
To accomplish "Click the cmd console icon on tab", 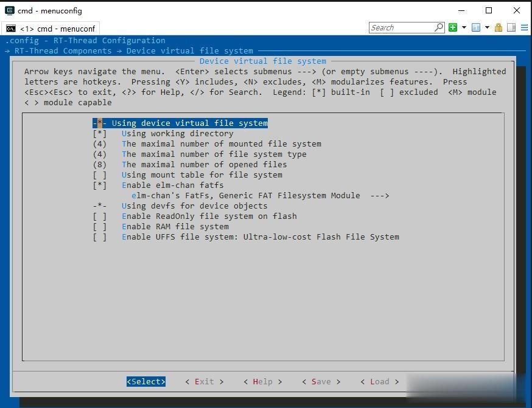I will click(x=11, y=29).
